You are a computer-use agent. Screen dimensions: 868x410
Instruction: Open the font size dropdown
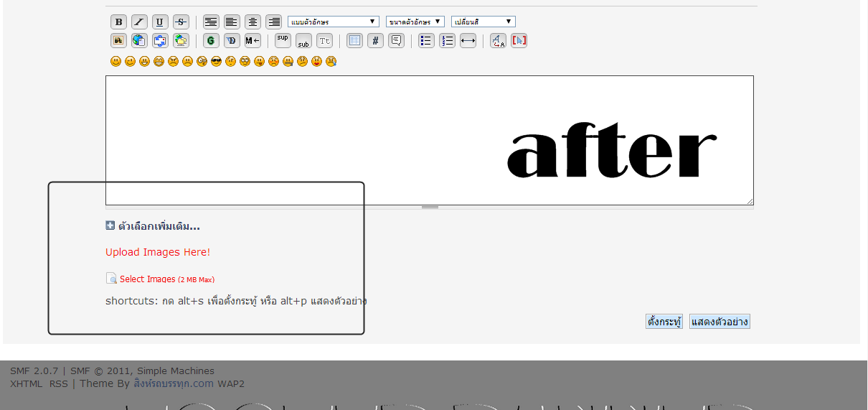pos(415,22)
